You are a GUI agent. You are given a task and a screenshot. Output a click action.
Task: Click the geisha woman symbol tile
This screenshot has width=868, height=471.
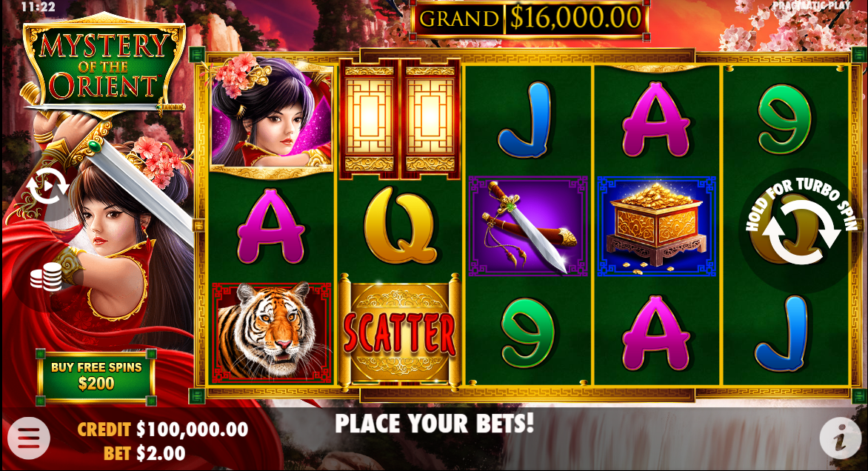271,116
